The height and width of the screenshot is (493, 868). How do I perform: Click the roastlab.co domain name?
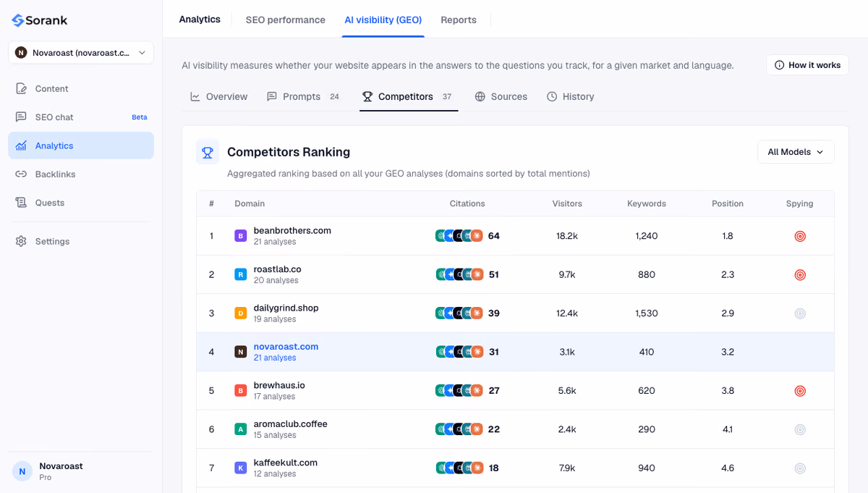277,269
